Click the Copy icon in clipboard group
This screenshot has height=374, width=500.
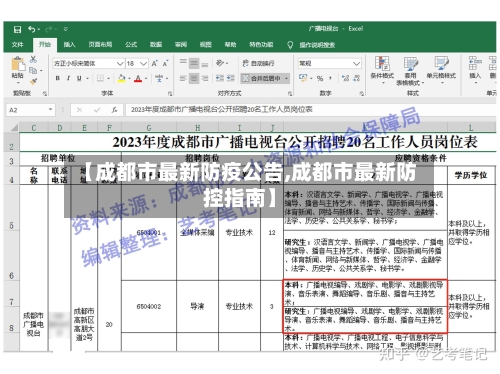33,70
